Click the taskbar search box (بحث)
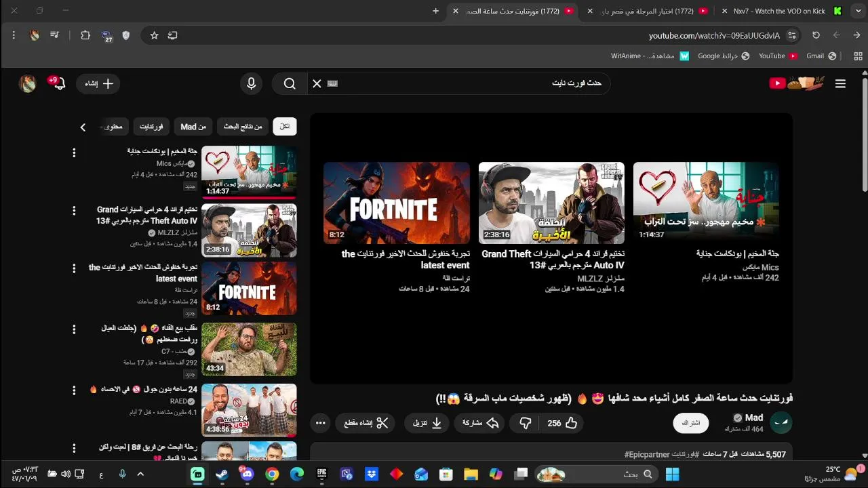This screenshot has height=488, width=868. [596, 474]
